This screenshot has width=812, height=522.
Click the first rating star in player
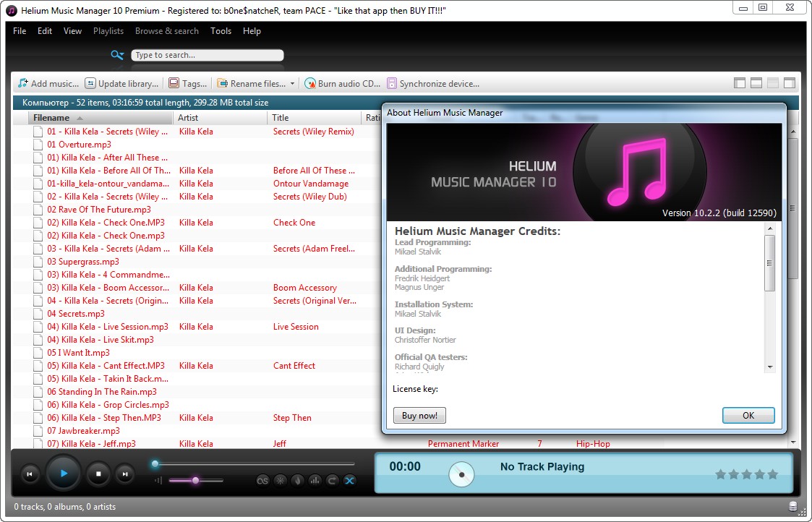(x=720, y=474)
